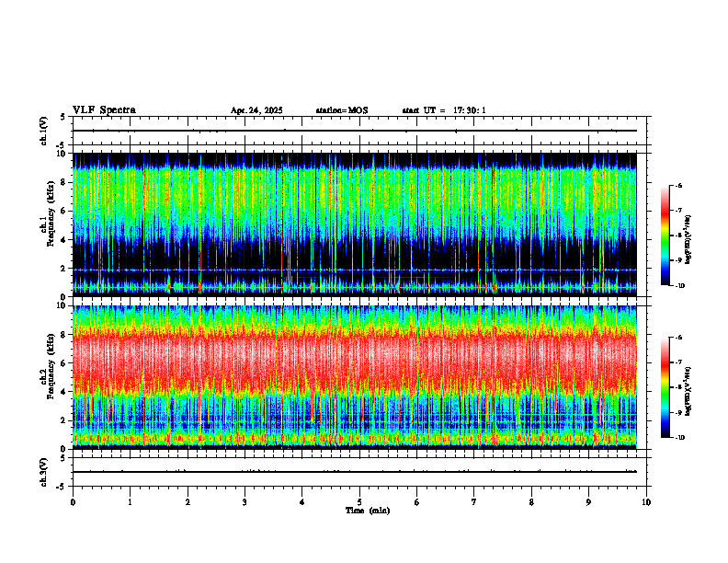
Task: Click the '7' tick on the time axis
Action: click(474, 502)
